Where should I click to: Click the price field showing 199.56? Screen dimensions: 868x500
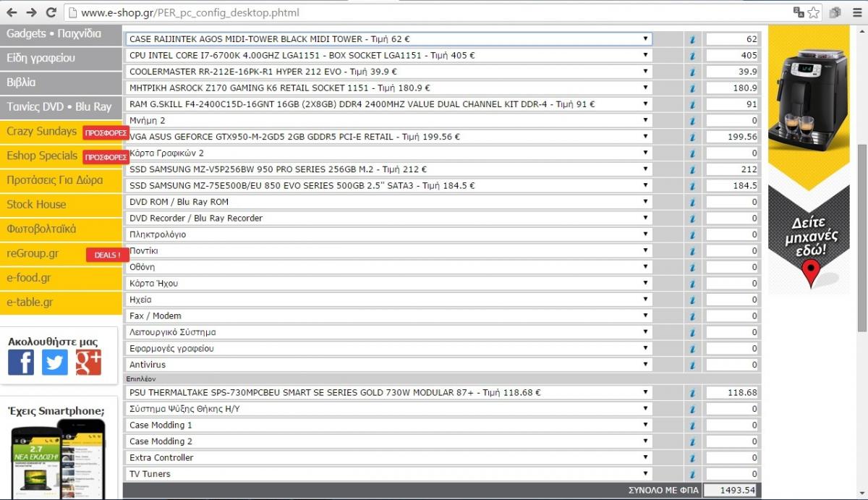(733, 137)
